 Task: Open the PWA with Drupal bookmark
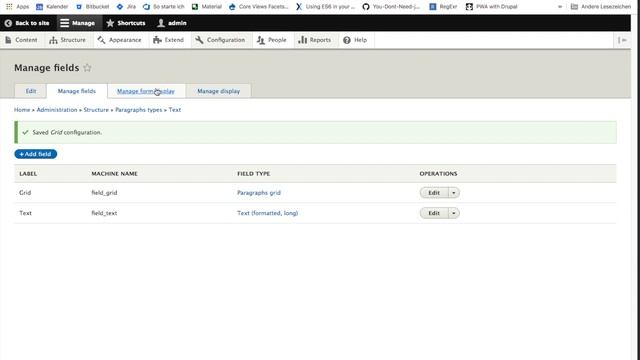(491, 7)
